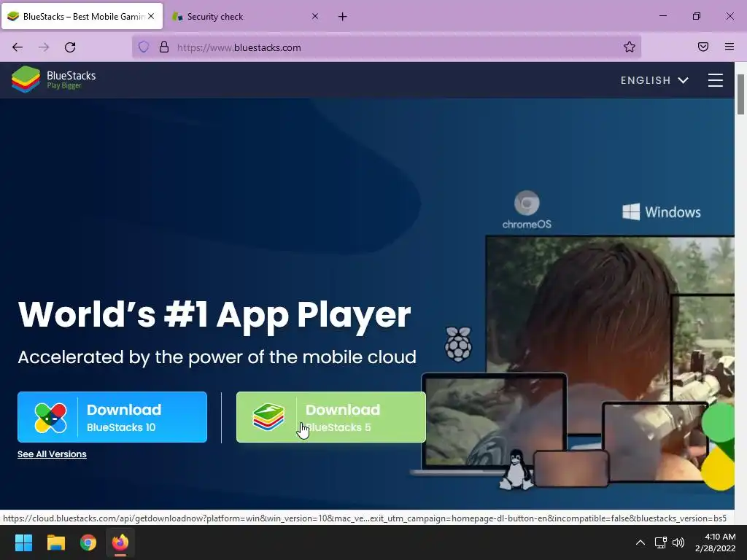Click the page vertical scrollbar thumb

(x=740, y=94)
